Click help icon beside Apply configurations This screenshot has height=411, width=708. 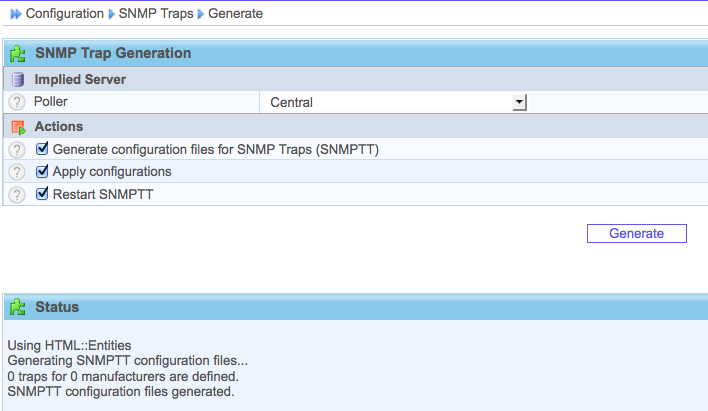pos(16,172)
